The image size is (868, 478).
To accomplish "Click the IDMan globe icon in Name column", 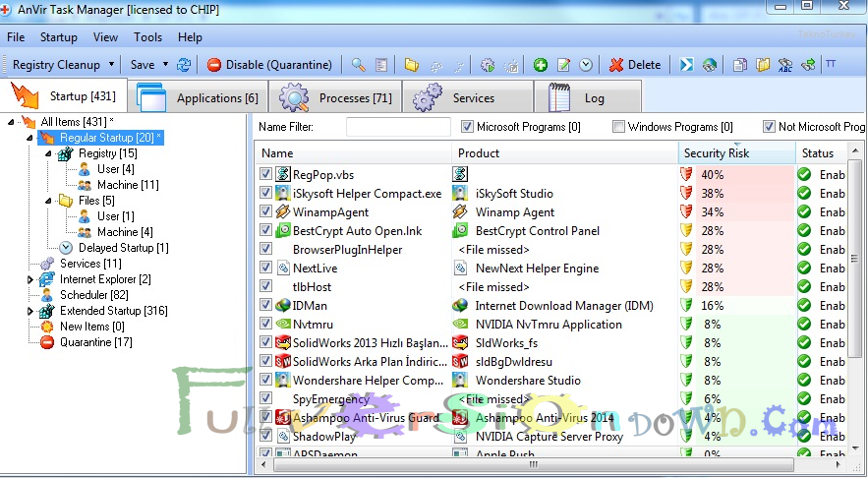I will coord(283,305).
